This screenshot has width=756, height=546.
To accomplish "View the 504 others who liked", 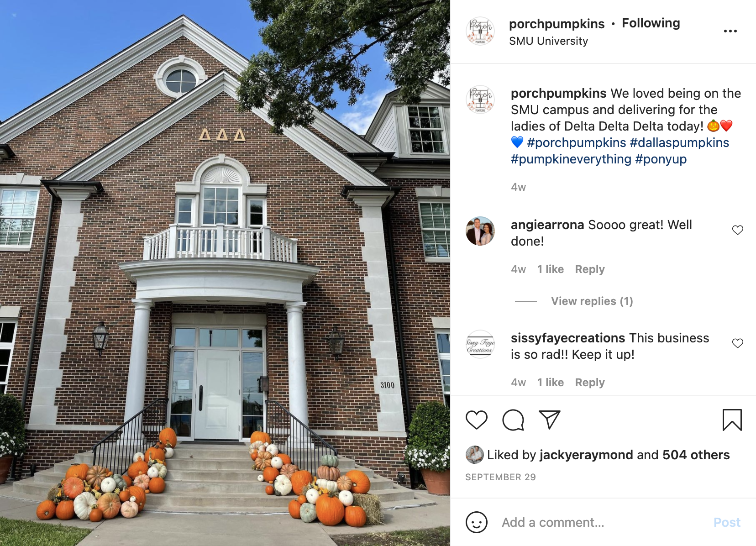I will click(696, 455).
